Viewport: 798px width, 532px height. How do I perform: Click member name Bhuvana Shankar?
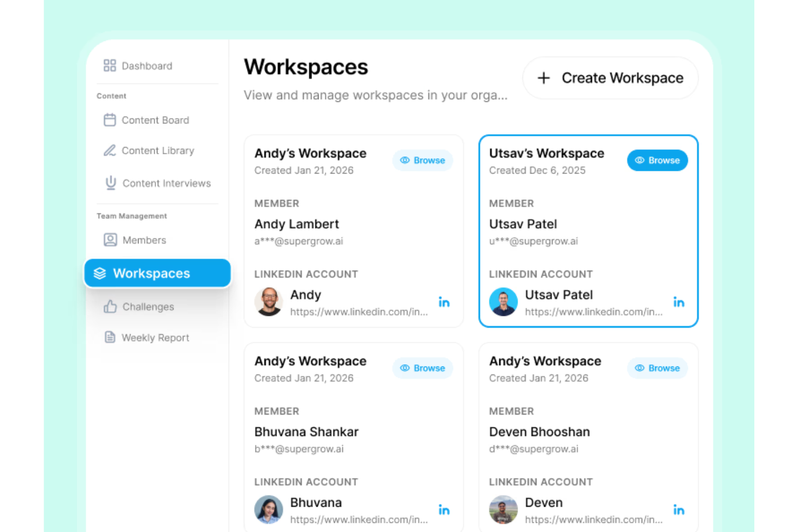tap(306, 432)
